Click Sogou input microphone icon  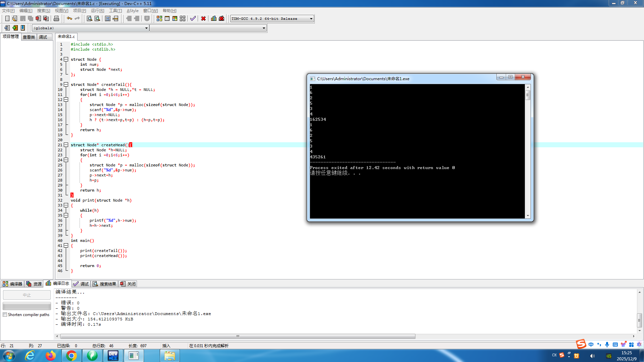607,345
